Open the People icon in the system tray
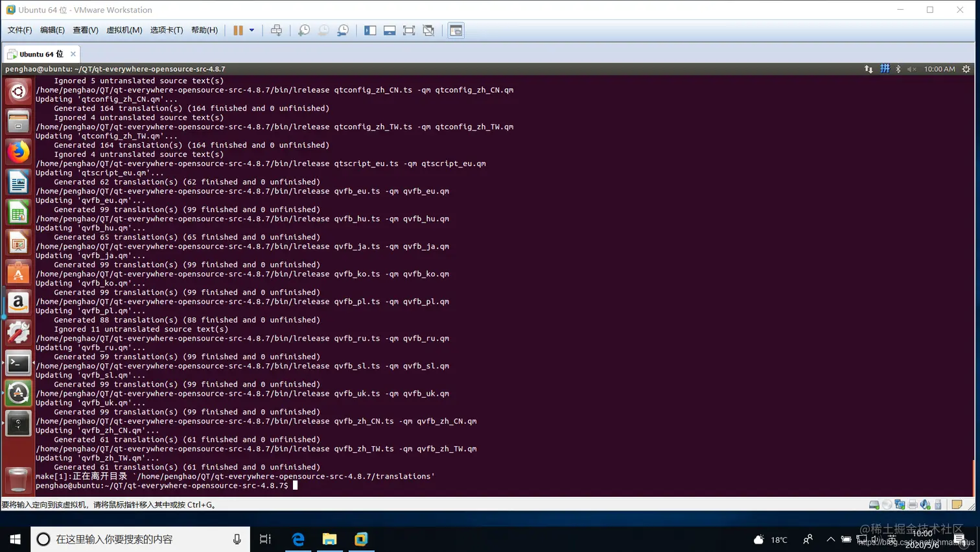 [x=808, y=539]
